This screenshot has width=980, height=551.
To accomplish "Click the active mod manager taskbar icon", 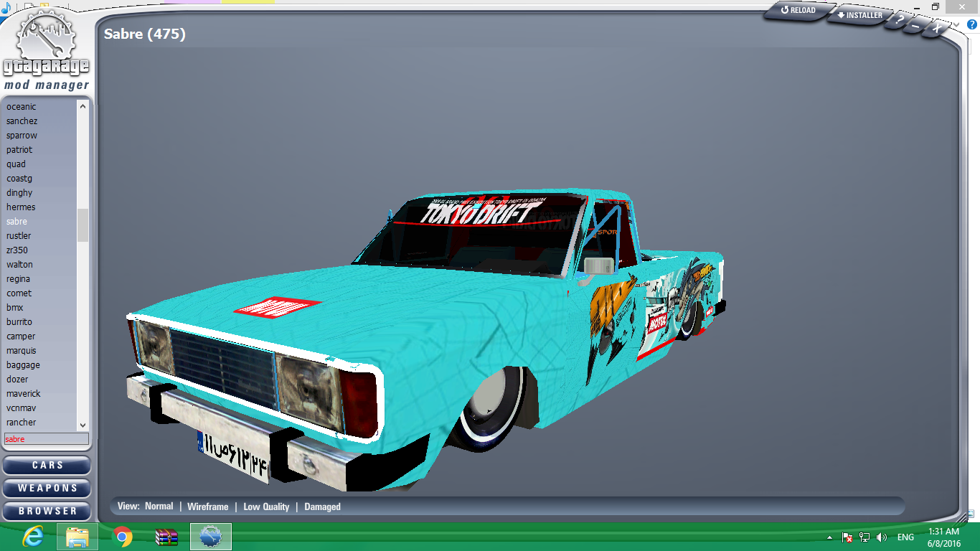I will (211, 537).
